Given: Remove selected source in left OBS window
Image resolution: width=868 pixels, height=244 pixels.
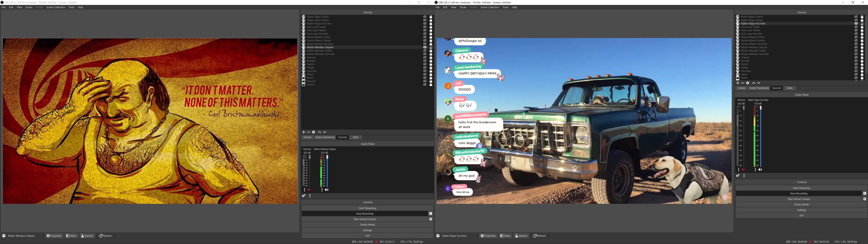Looking at the screenshot, I should click(x=309, y=132).
